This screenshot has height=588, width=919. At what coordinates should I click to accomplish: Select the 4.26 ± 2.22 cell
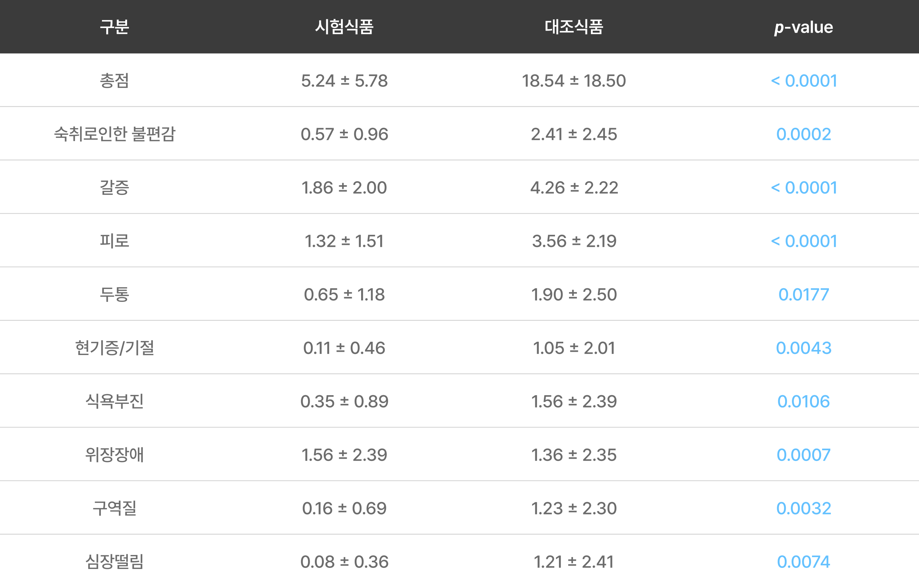click(574, 187)
